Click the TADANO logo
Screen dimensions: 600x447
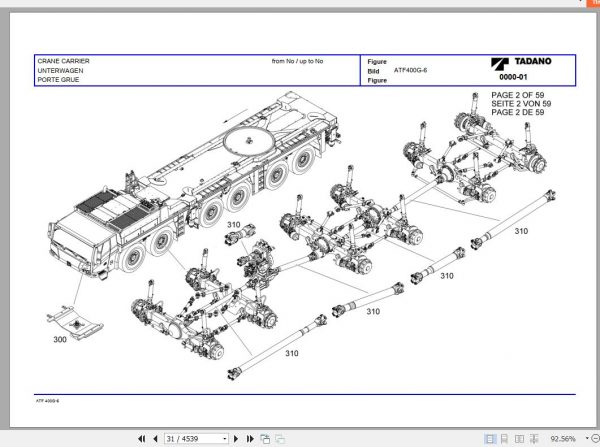[x=521, y=62]
